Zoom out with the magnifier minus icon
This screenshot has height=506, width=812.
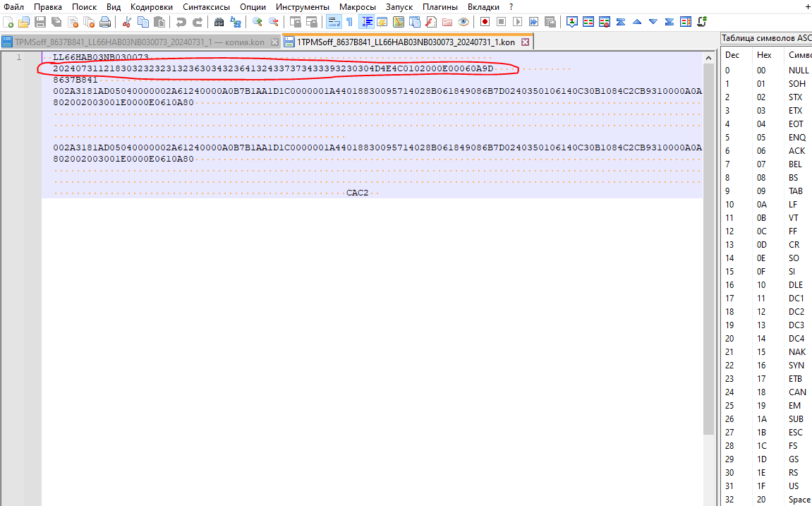274,22
